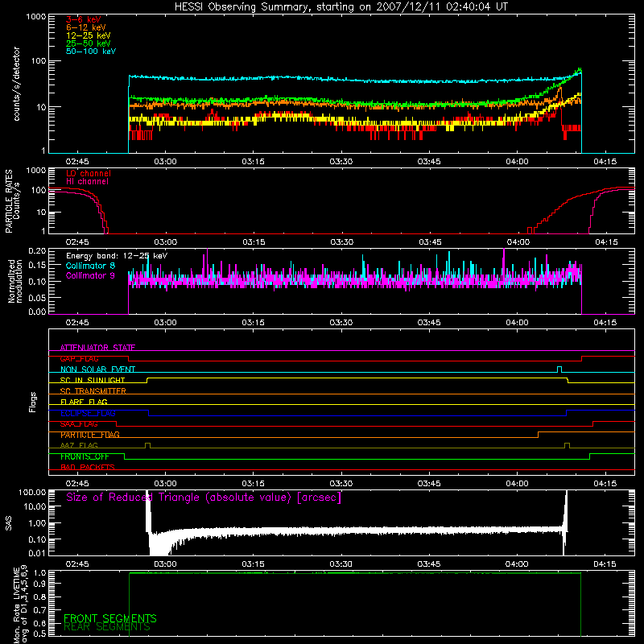
Task: Select the yellow 12-25 keV count-rate legend entry
Action: tap(89, 35)
